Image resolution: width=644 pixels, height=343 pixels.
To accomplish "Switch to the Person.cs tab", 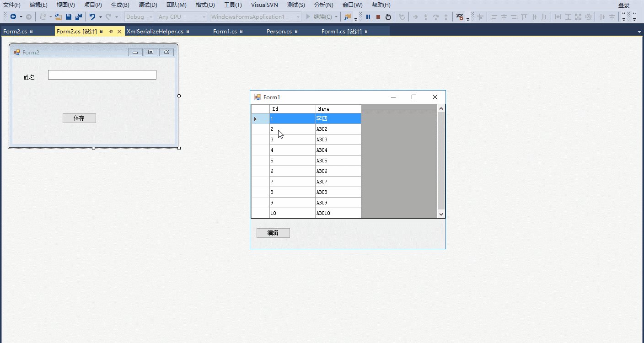I will [279, 32].
